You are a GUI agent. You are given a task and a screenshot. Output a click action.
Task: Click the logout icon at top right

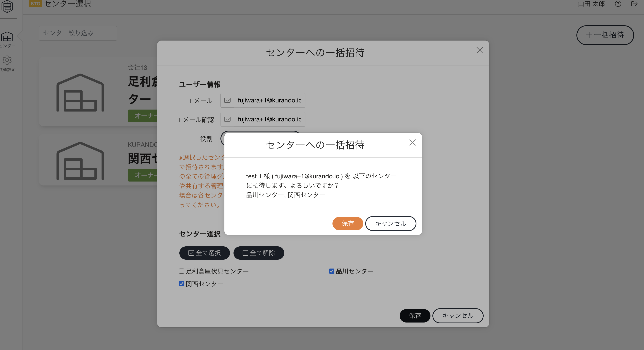(634, 4)
